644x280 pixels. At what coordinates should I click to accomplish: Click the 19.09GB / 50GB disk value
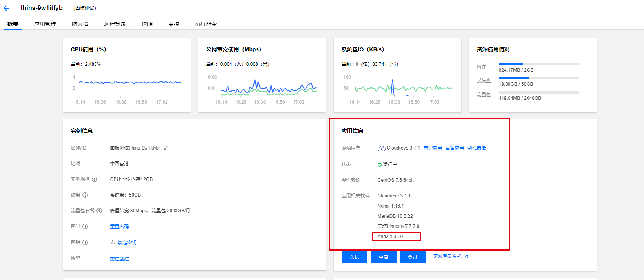tap(516, 84)
